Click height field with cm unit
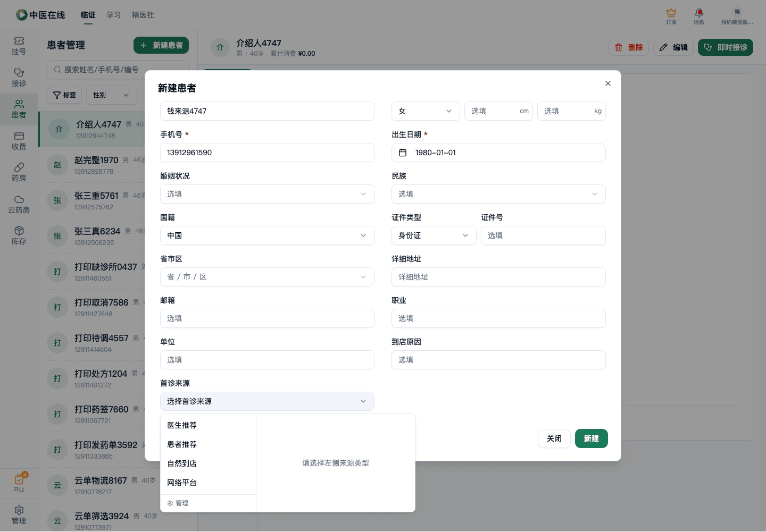766x532 pixels. click(498, 111)
